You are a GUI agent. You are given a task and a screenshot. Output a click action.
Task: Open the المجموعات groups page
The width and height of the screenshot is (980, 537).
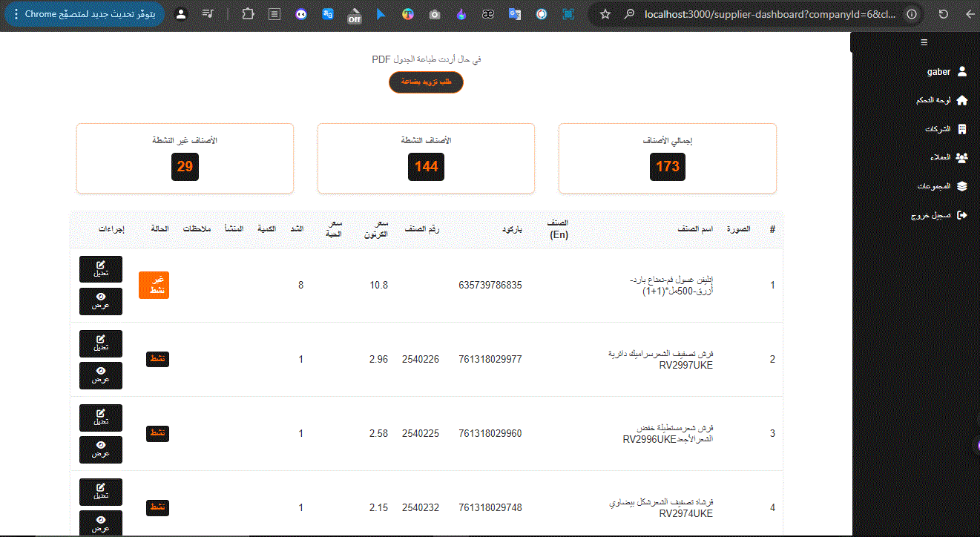(x=942, y=186)
